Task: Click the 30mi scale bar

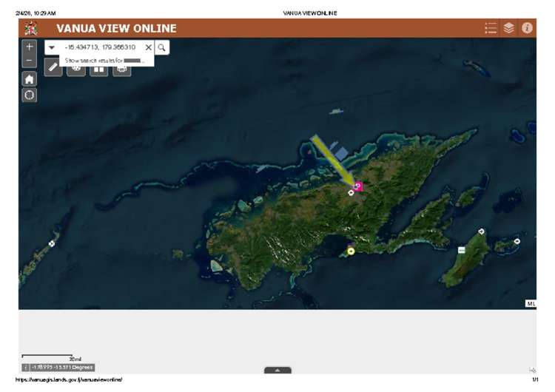Action: coord(51,357)
